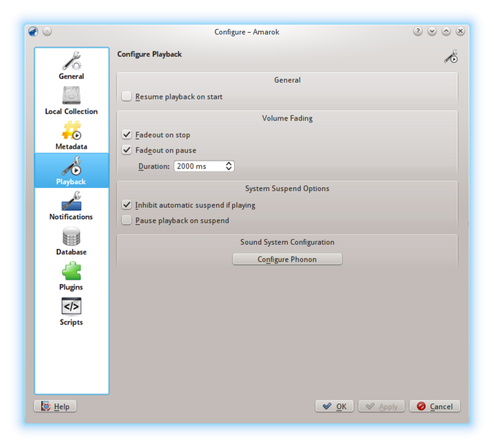The width and height of the screenshot is (494, 448).
Task: Minimize the Configure window
Action: 432,32
